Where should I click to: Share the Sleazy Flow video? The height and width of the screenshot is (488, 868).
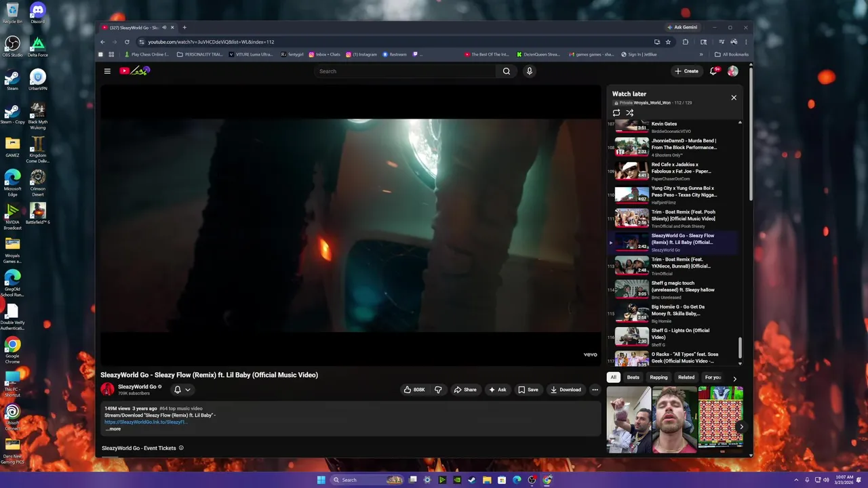pos(465,390)
